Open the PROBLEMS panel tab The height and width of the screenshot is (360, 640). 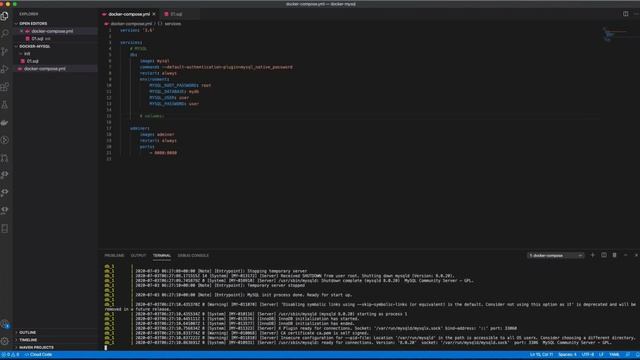pyautogui.click(x=114, y=256)
